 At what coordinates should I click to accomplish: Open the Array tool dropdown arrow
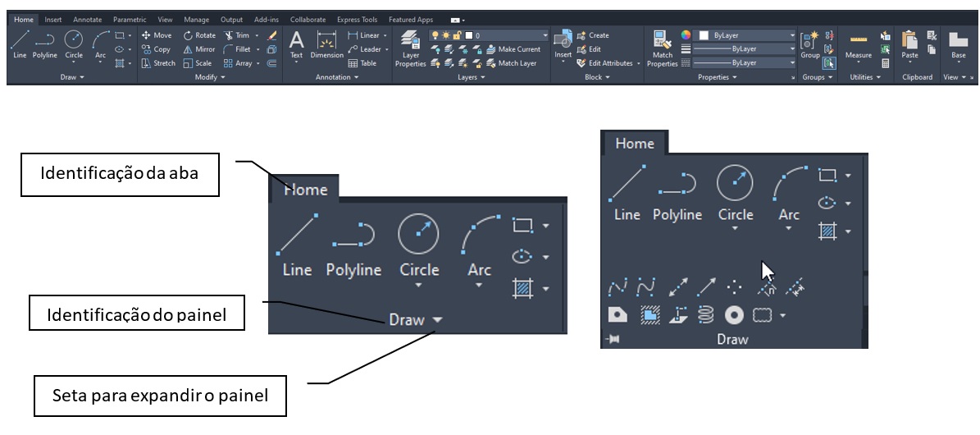click(x=258, y=63)
